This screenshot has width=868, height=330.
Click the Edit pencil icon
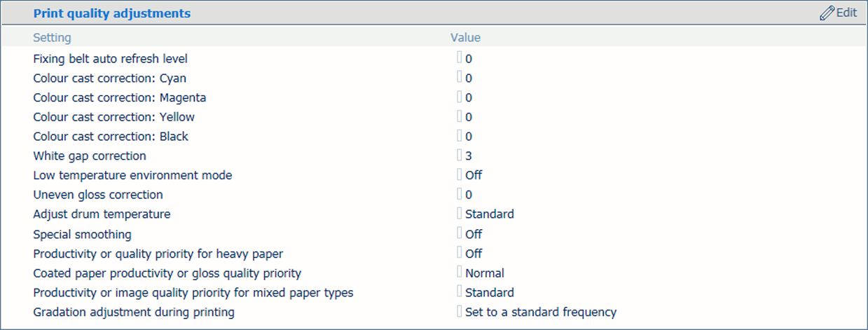point(827,13)
